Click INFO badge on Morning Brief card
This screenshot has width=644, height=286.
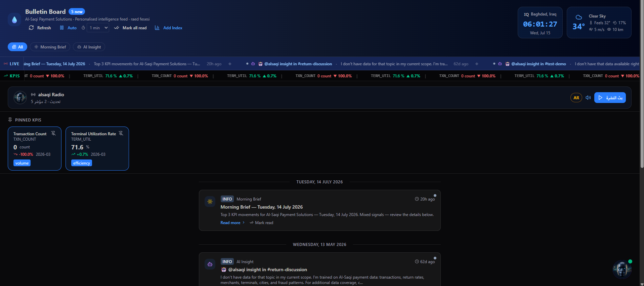227,199
